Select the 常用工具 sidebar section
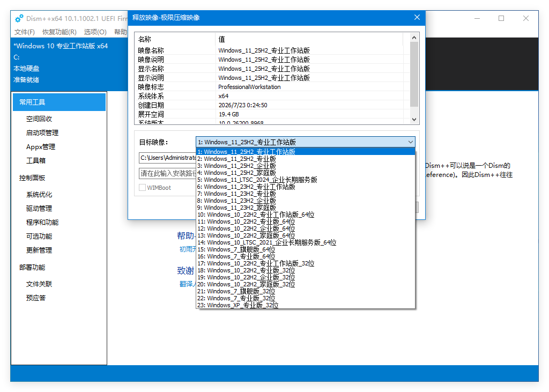Image resolution: width=549 pixels, height=392 pixels. (59, 102)
